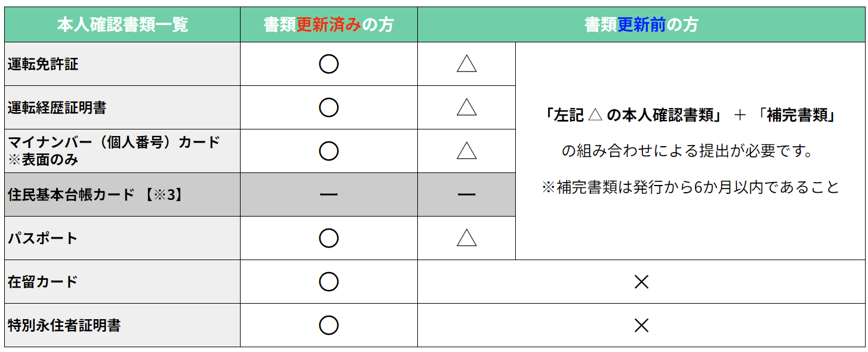Click the cross mark in the 在留カード row
The height and width of the screenshot is (352, 868).
642,282
